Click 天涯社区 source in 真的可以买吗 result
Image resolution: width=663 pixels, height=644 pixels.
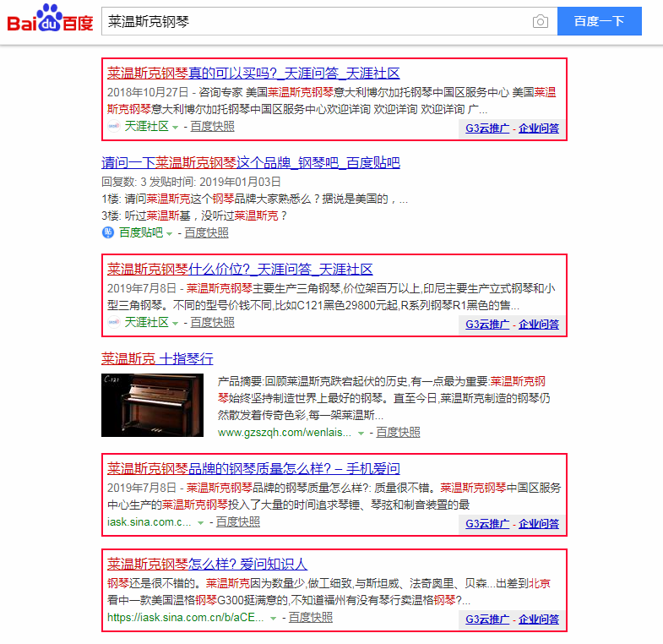[146, 126]
